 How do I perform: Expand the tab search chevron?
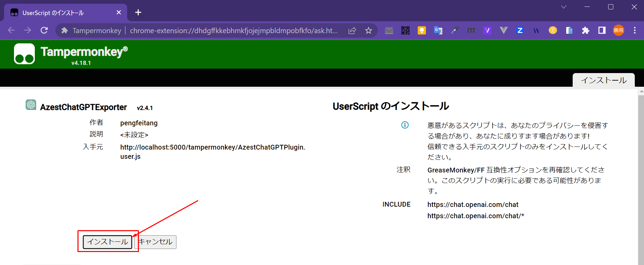coord(564,7)
